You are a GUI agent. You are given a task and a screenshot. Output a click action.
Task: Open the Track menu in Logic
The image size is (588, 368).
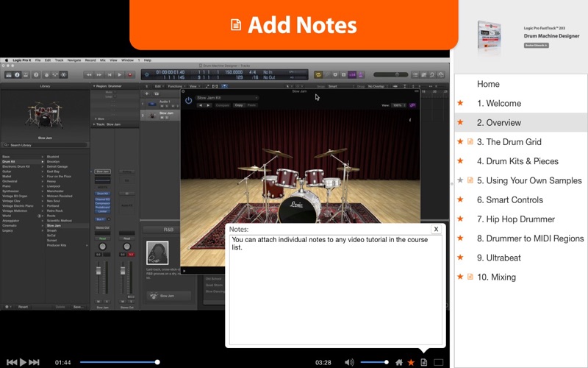coord(60,60)
